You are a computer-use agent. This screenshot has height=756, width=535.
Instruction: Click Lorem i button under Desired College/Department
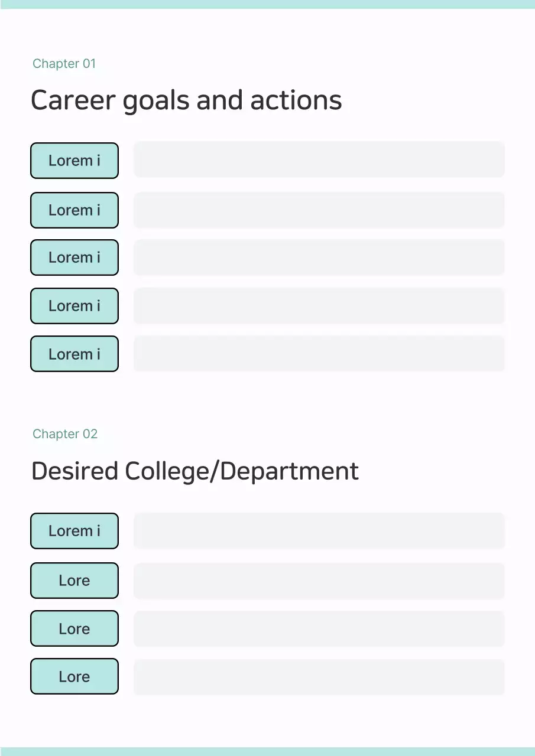74,531
